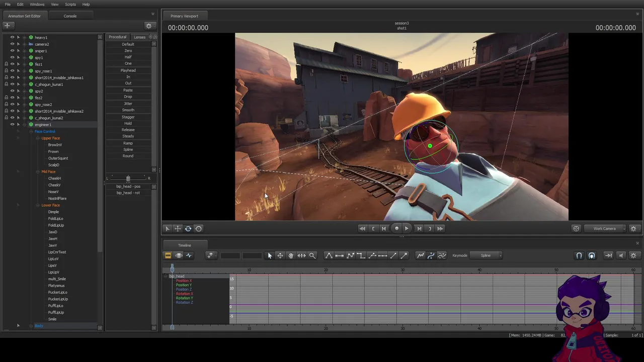
Task: Select the viewport screen manipulator circle tool
Action: (x=199, y=228)
